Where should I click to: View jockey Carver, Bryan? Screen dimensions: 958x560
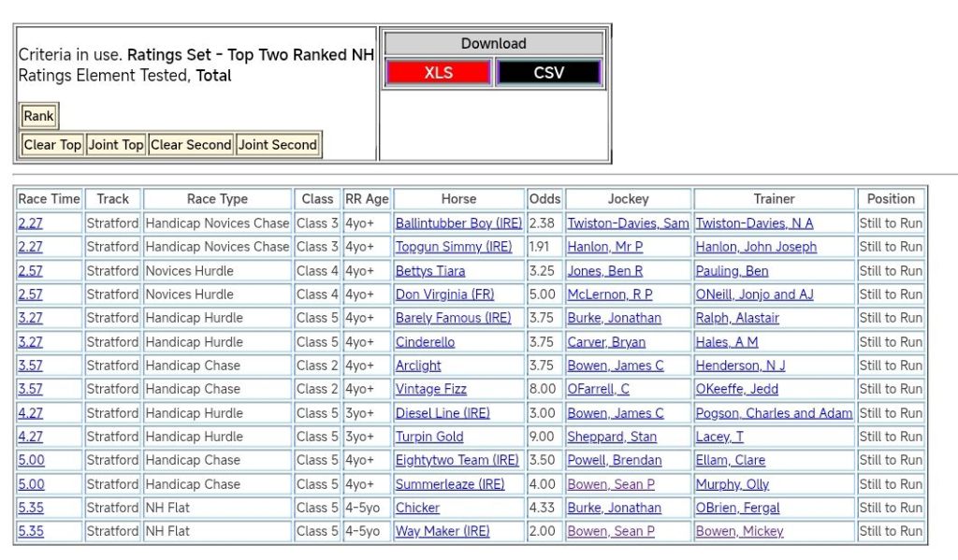[x=605, y=342]
